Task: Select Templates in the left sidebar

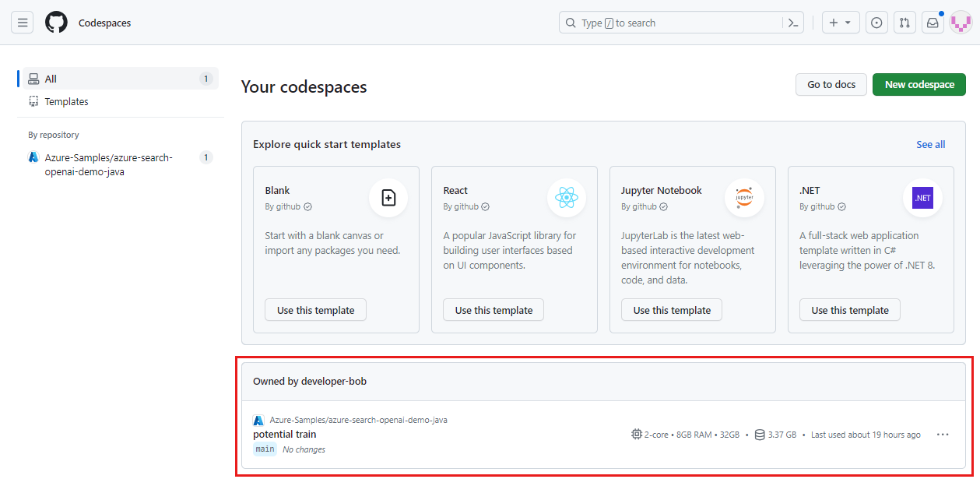Action: [x=68, y=101]
